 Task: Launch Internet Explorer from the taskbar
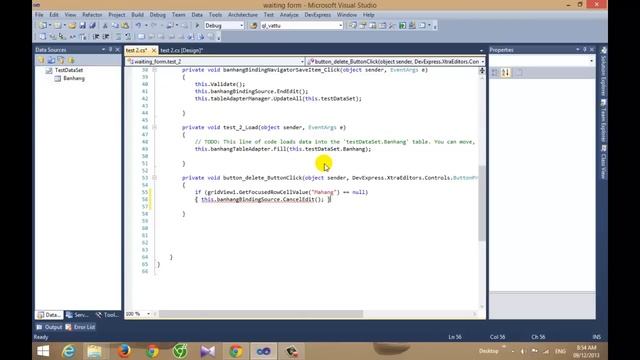(68, 351)
